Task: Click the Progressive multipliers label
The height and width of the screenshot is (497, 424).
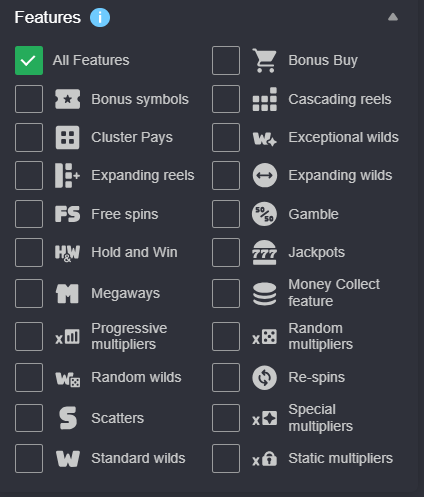Action: coord(129,336)
